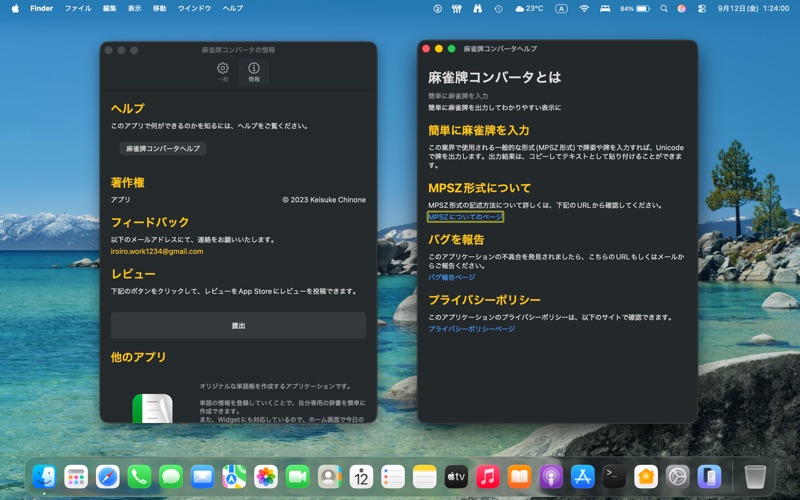This screenshot has width=800, height=500.
Task: Open the Wi-Fi status menu
Action: coord(584,9)
